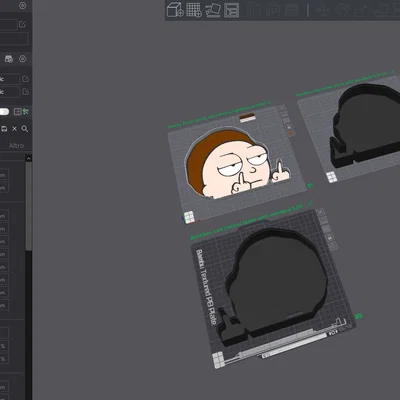Click the lock icon on plate 3
Image resolution: width=400 pixels, height=400 pixels.
(330, 238)
